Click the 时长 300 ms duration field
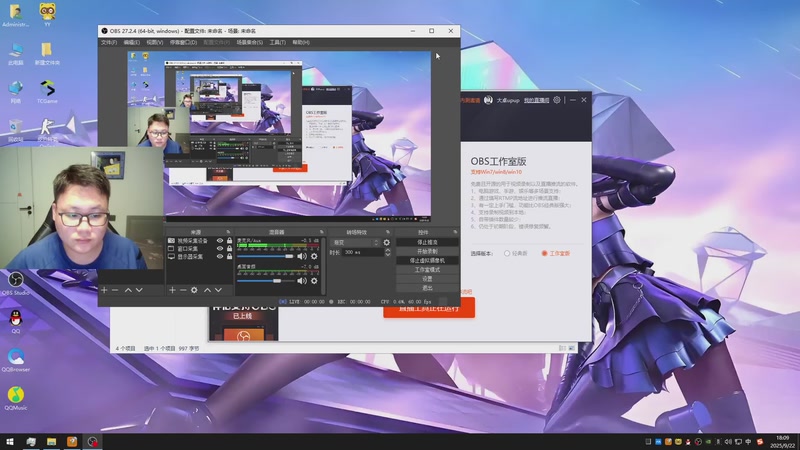The height and width of the screenshot is (450, 800). [363, 252]
